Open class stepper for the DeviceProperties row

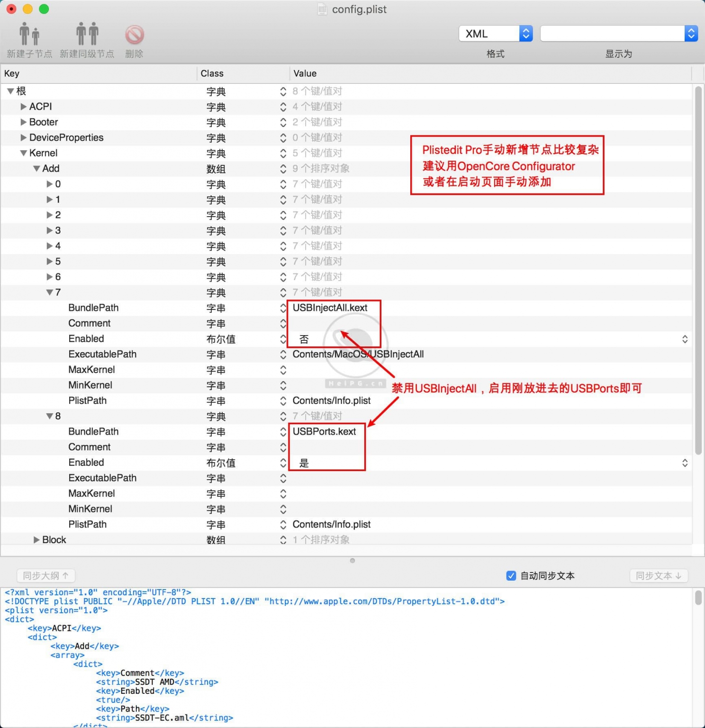point(283,138)
